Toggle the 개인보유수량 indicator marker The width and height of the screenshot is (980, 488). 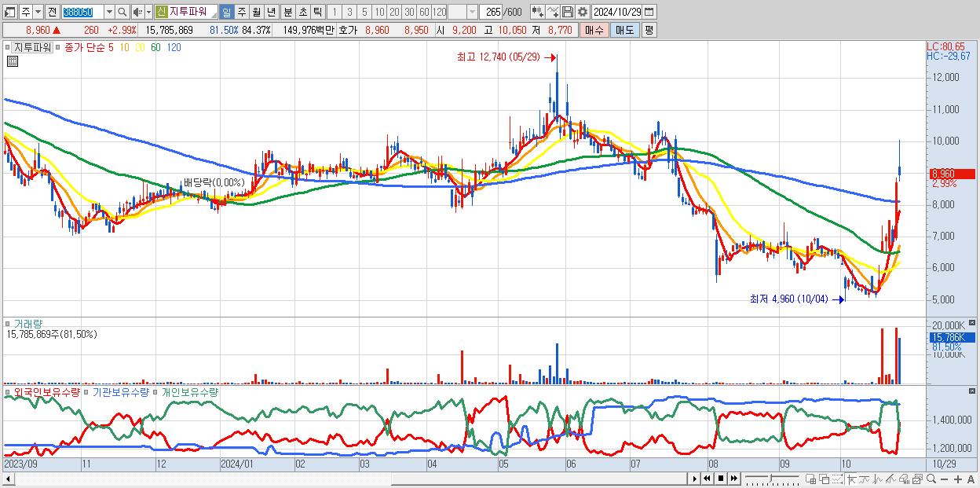[x=156, y=391]
